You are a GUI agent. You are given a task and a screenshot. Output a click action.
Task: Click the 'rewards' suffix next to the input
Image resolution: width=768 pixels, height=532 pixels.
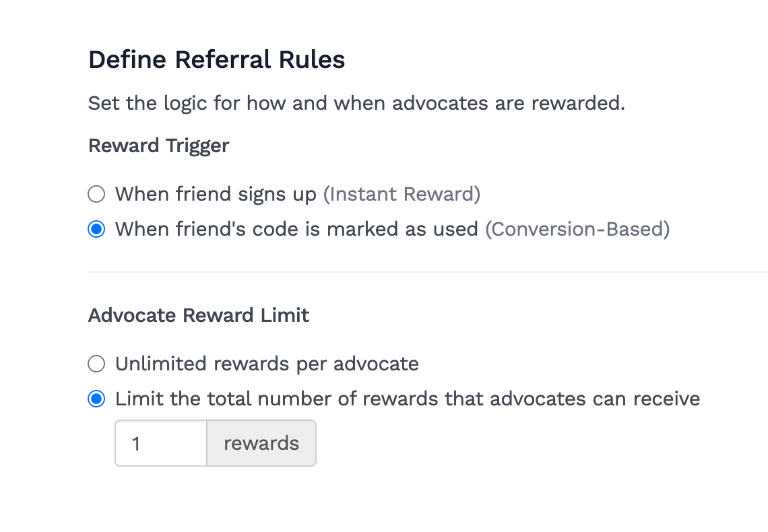pyautogui.click(x=261, y=443)
